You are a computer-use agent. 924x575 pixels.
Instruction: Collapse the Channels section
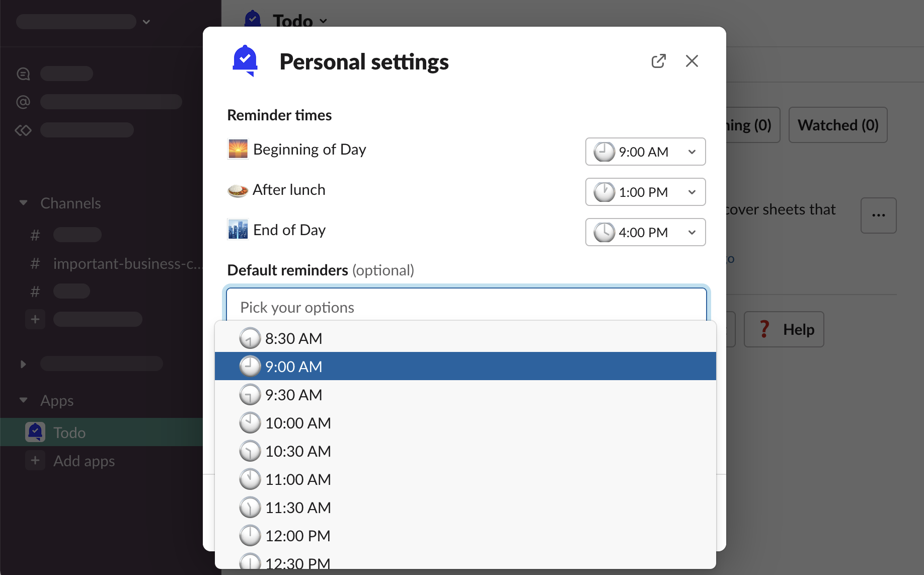point(23,203)
